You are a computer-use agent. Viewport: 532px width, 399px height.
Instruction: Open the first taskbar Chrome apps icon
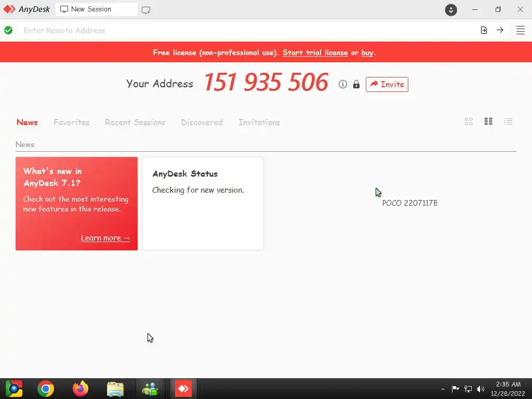(14, 389)
